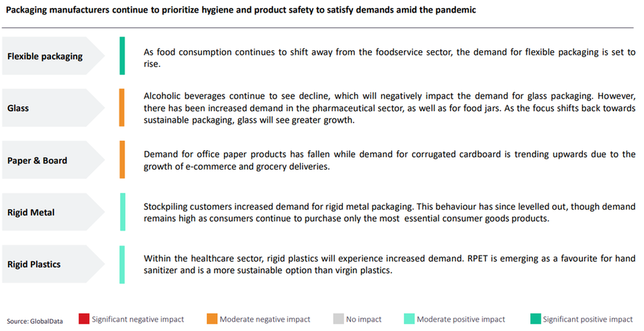Click the orange bar beside Paper & Board
Image resolution: width=644 pixels, height=331 pixels.
tap(123, 159)
